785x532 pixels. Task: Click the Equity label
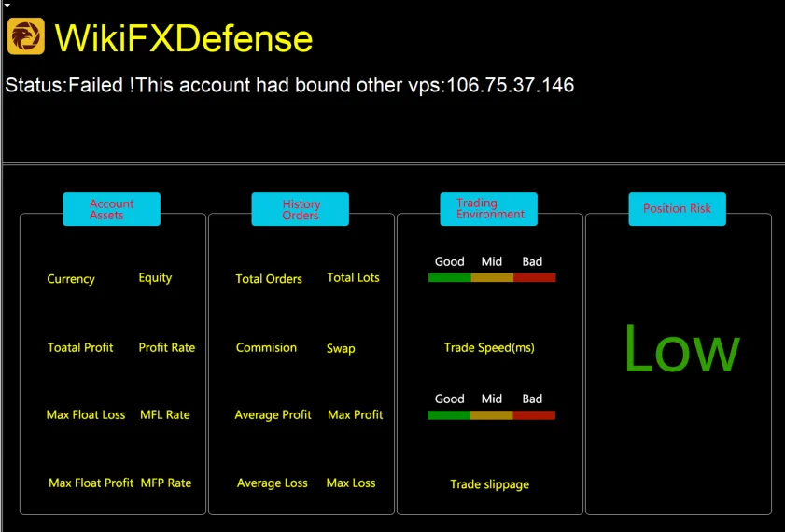point(155,278)
